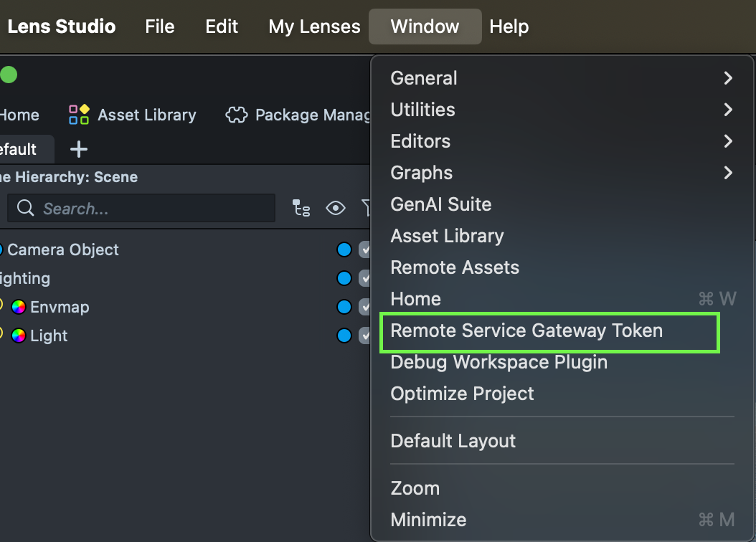The height and width of the screenshot is (542, 756).
Task: Click the green window zoom button
Action: [9, 75]
